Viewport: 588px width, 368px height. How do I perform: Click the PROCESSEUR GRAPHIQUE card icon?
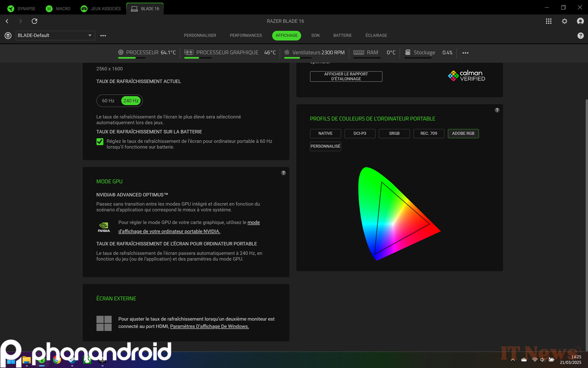click(x=189, y=53)
